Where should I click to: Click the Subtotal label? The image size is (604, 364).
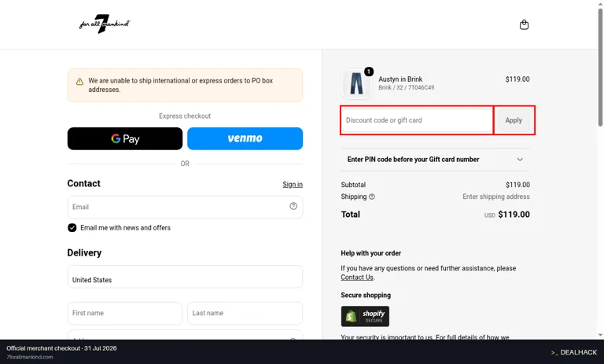pyautogui.click(x=353, y=185)
